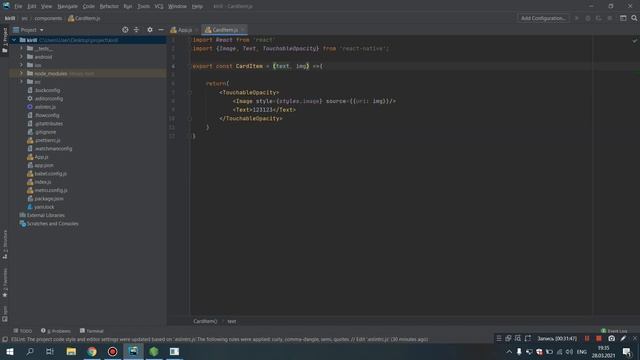Toggle the TODO tool window
640x360 pixels.
[22, 331]
